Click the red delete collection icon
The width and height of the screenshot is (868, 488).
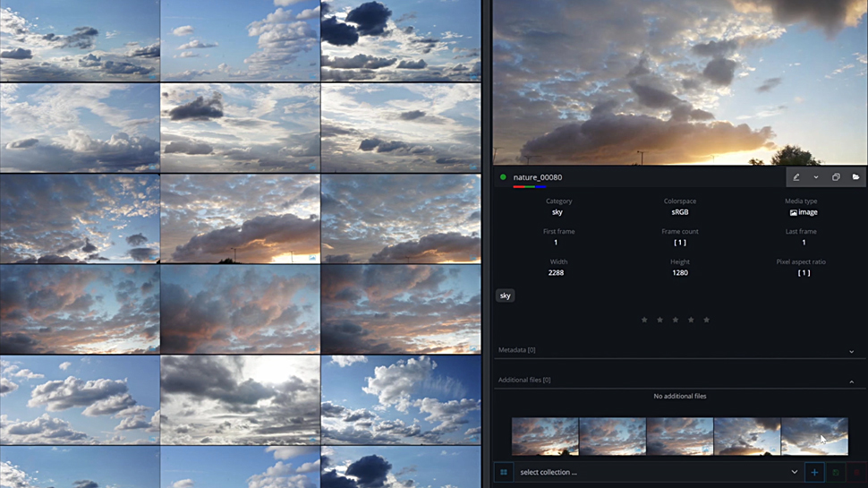856,473
